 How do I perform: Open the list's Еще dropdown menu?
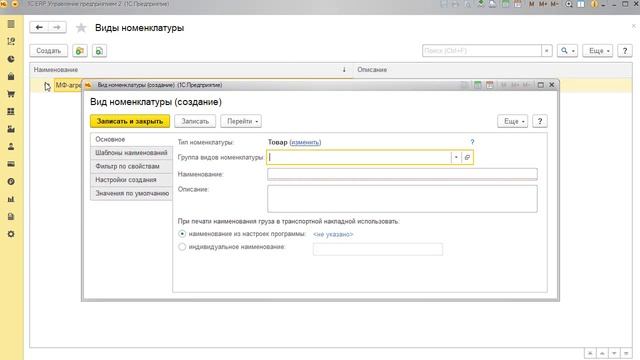(x=598, y=51)
